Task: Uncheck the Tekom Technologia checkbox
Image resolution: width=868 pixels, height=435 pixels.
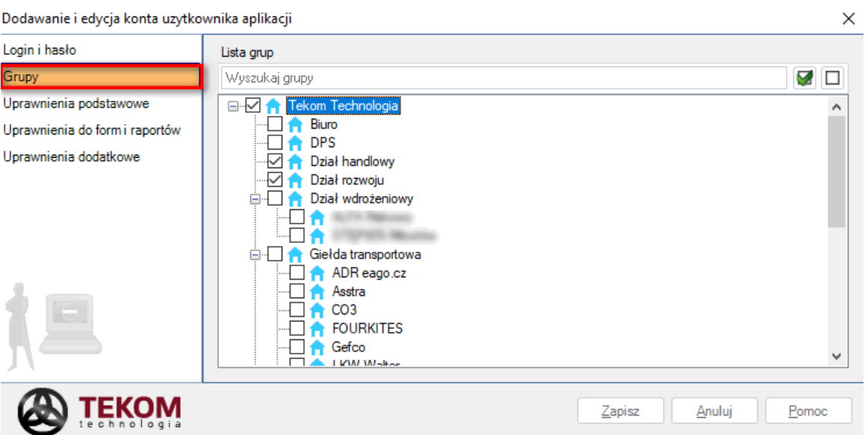Action: (253, 105)
